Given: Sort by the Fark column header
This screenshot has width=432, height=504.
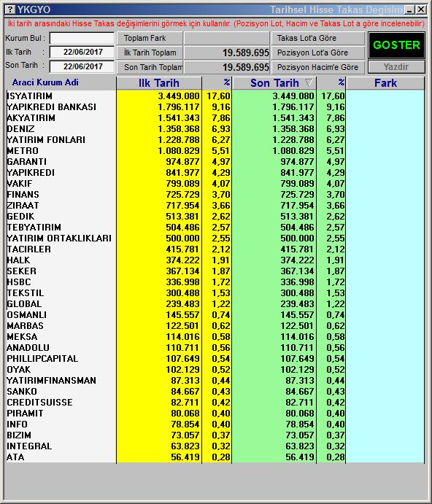Looking at the screenshot, I should [x=385, y=83].
